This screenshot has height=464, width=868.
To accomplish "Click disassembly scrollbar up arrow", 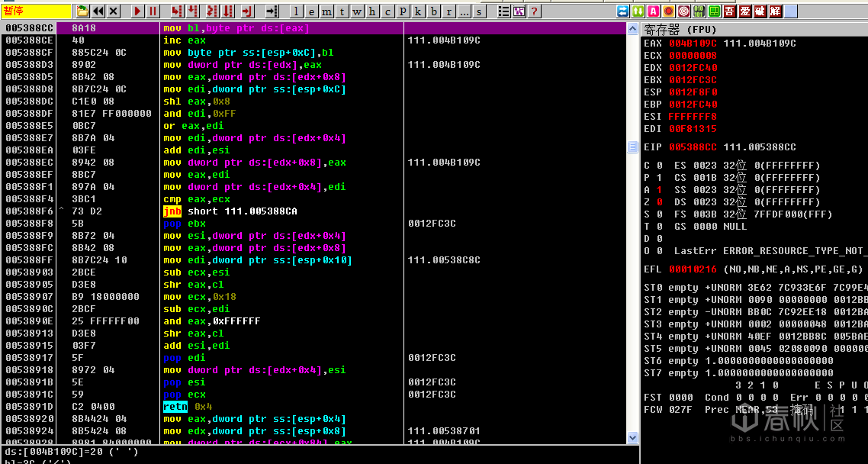I will coord(633,29).
